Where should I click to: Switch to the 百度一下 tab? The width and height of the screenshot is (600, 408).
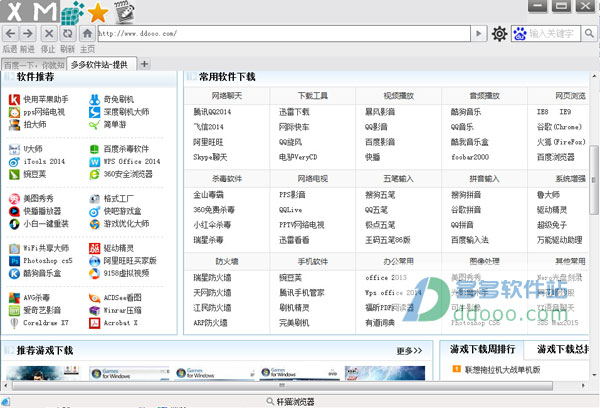coord(34,65)
